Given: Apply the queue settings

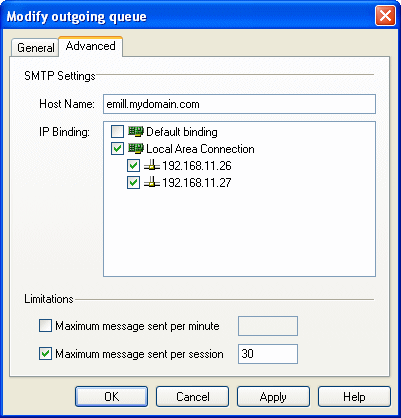Looking at the screenshot, I should 273,397.
